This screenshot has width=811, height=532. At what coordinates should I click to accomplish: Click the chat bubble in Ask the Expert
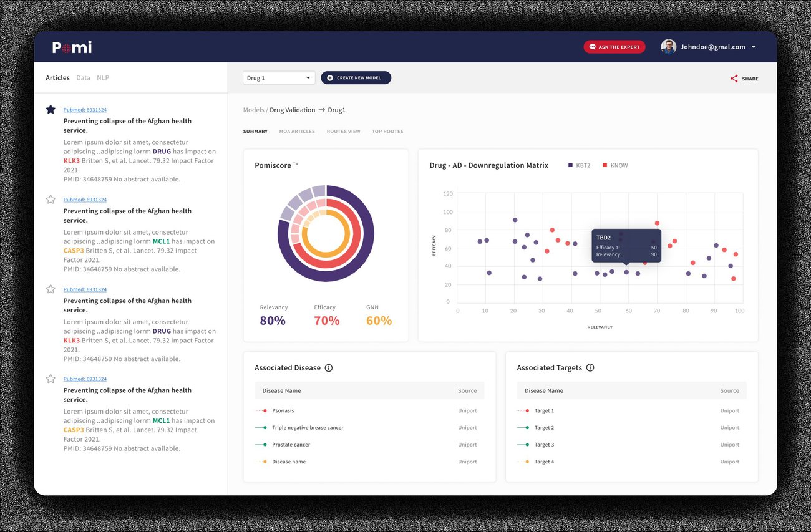[592, 47]
